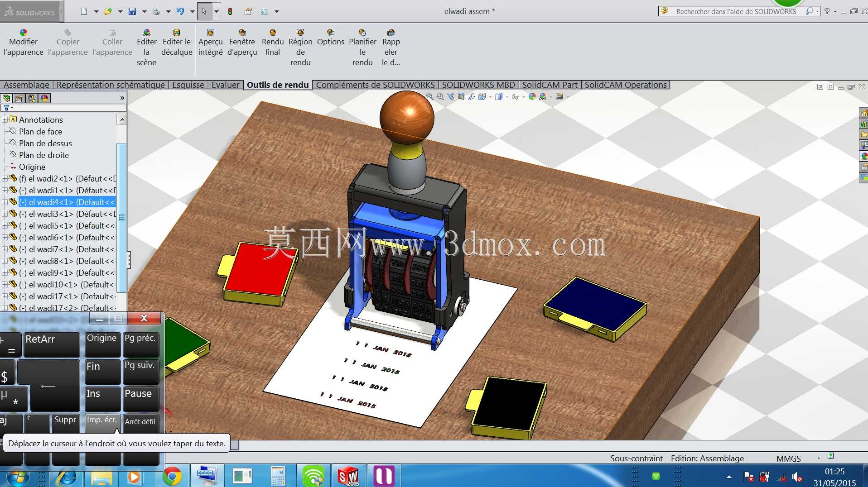
Task: Switch to Représentation schématique tab
Action: 111,85
